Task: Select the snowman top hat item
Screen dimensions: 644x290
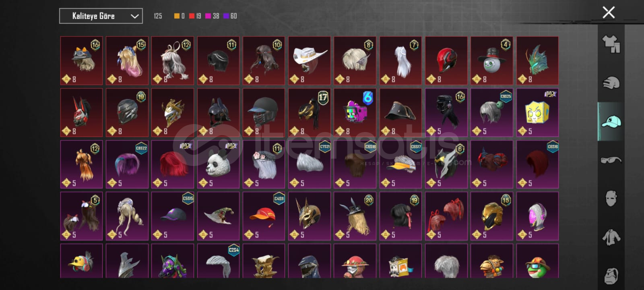Action: coord(492,61)
